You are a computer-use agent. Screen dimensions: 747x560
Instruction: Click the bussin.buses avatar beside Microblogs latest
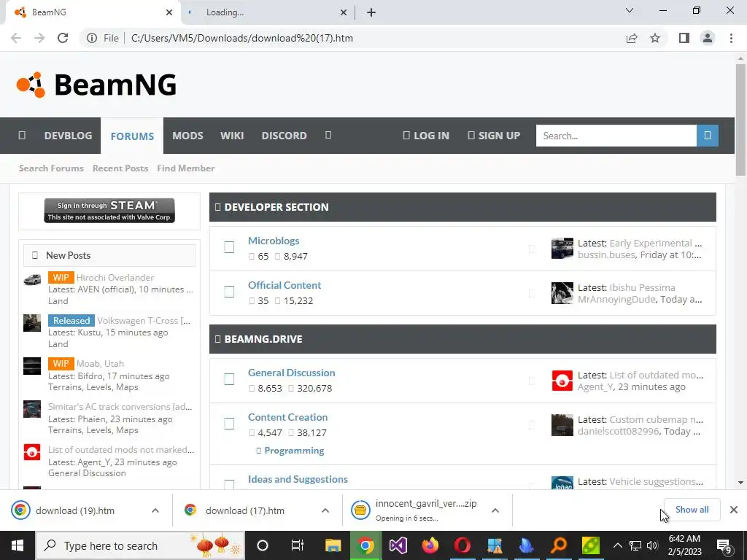562,249
